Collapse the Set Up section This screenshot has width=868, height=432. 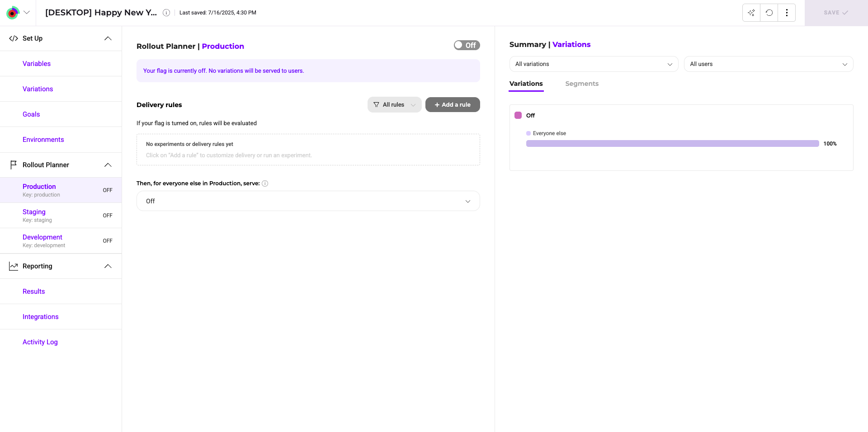tap(108, 38)
